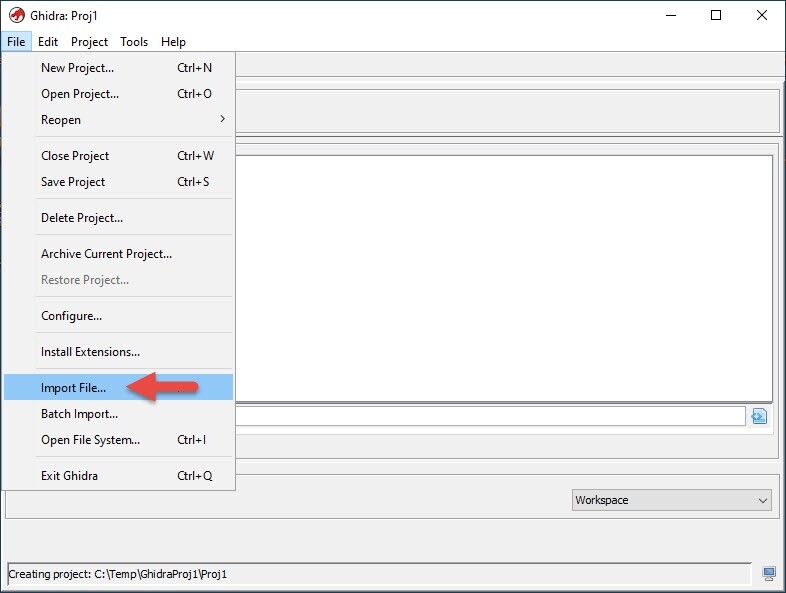This screenshot has height=593, width=786.
Task: Choose New Project... menu entry
Action: pos(77,68)
